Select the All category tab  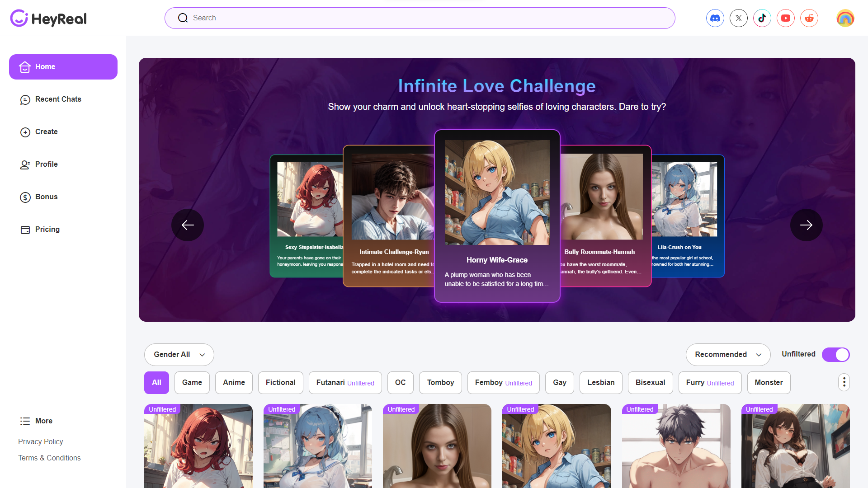(156, 383)
